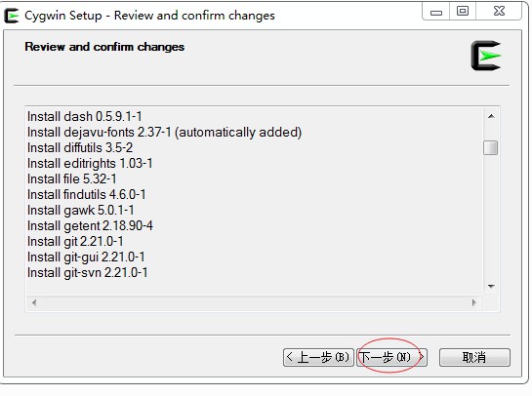The height and width of the screenshot is (396, 532).
Task: Click the horizontal scrollbar track
Action: [254, 302]
